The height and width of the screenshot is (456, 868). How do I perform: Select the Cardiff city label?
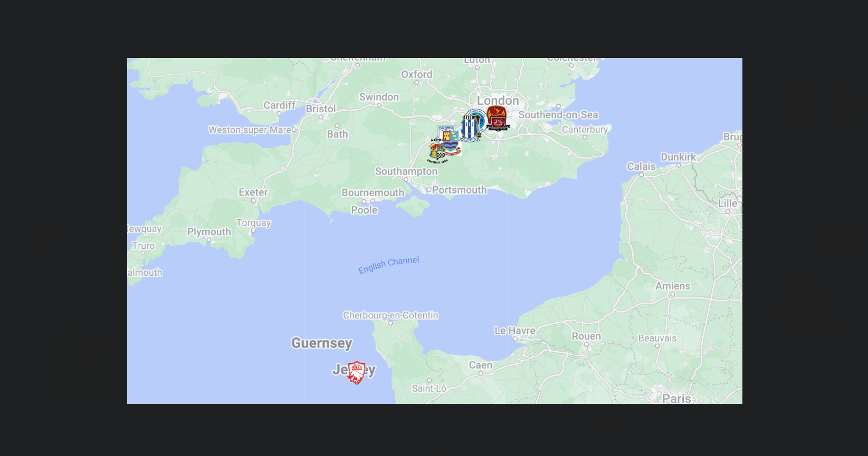280,105
